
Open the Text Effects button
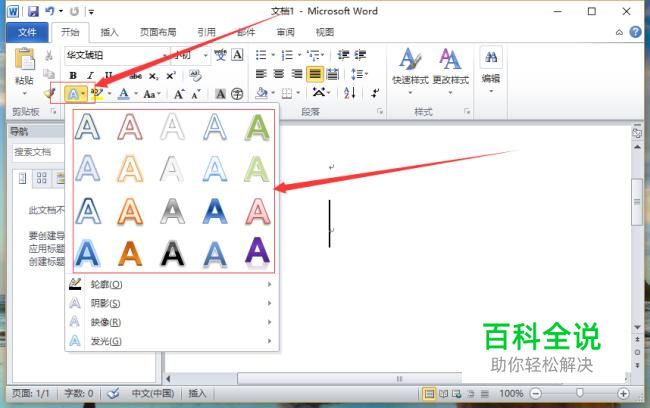click(75, 94)
